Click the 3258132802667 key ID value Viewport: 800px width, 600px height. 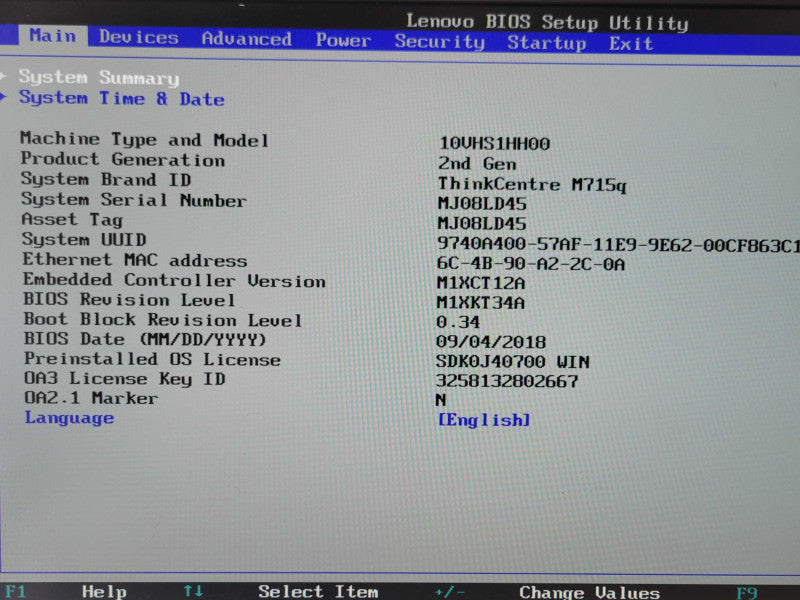[x=507, y=381]
